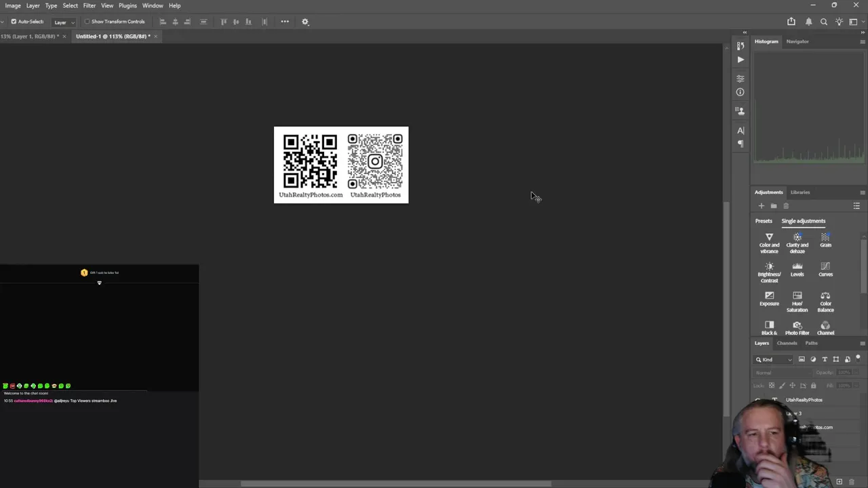Screen dimensions: 868x488
Task: Open the Actions panel play icon
Action: coord(741,60)
